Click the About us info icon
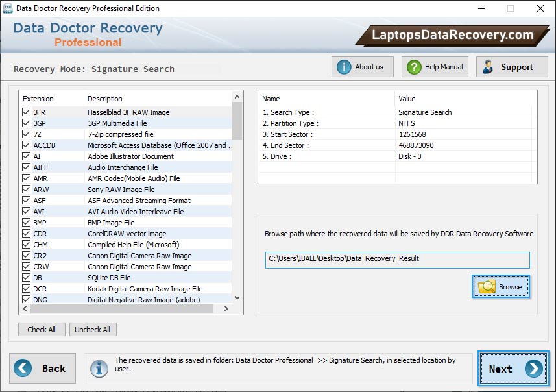Screen dimensions: 556x392 (x=344, y=67)
